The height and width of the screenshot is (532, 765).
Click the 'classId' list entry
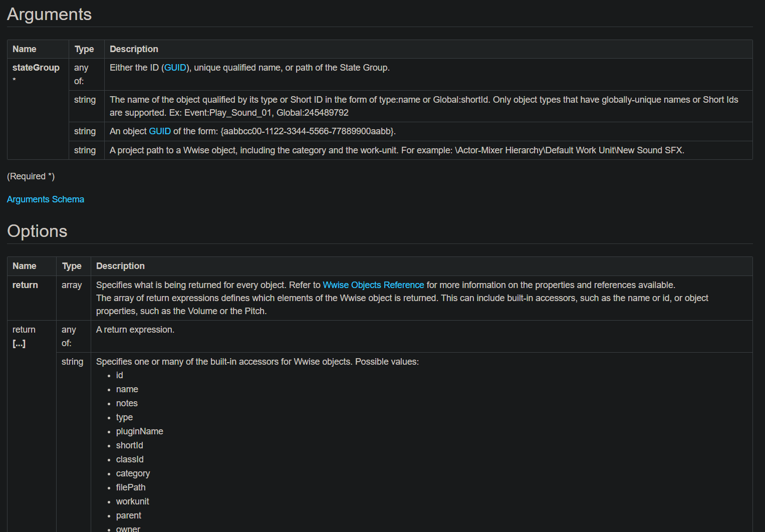pos(130,459)
